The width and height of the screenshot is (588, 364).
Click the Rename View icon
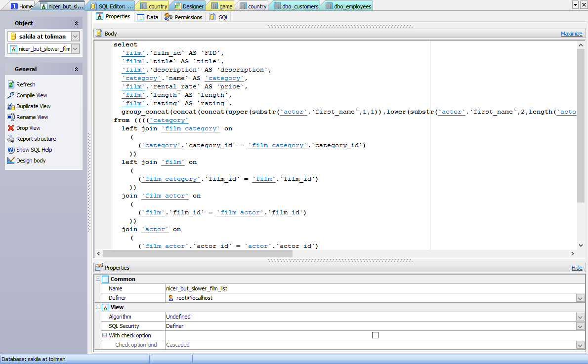point(11,117)
